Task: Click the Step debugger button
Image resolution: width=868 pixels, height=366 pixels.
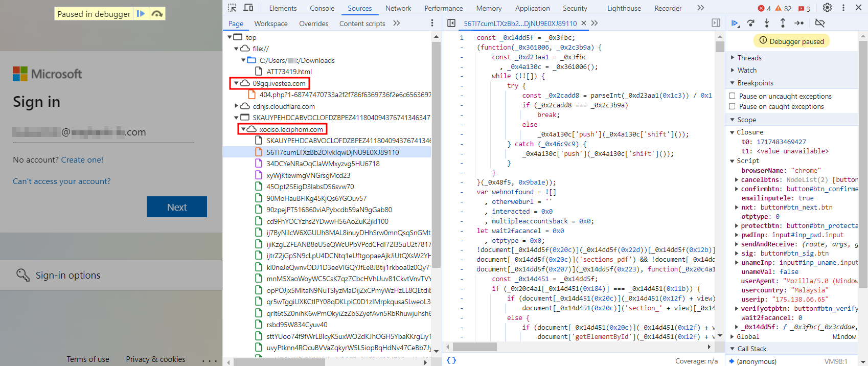Action: pyautogui.click(x=799, y=23)
